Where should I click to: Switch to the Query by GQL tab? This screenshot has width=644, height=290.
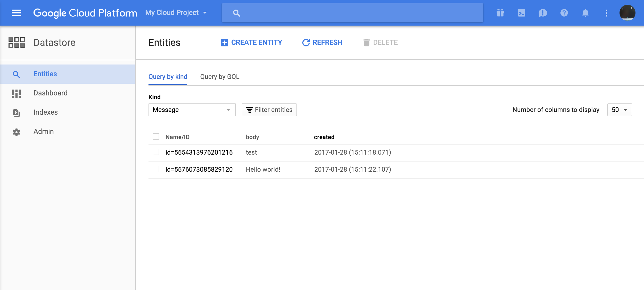pos(220,77)
